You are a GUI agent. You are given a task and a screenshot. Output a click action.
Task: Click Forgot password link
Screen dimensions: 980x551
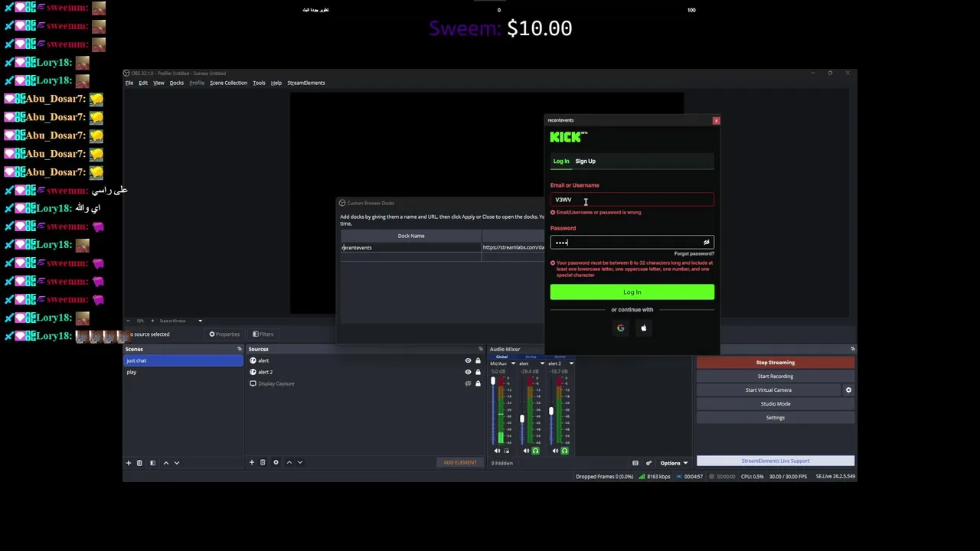coord(694,254)
